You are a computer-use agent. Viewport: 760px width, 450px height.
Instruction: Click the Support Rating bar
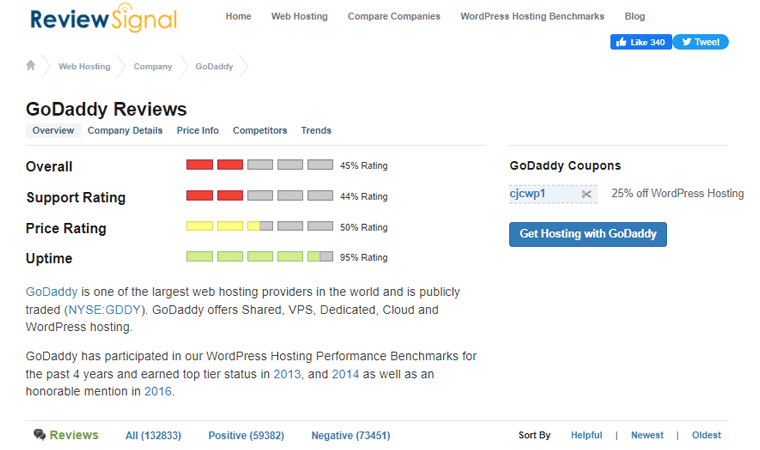pos(260,195)
